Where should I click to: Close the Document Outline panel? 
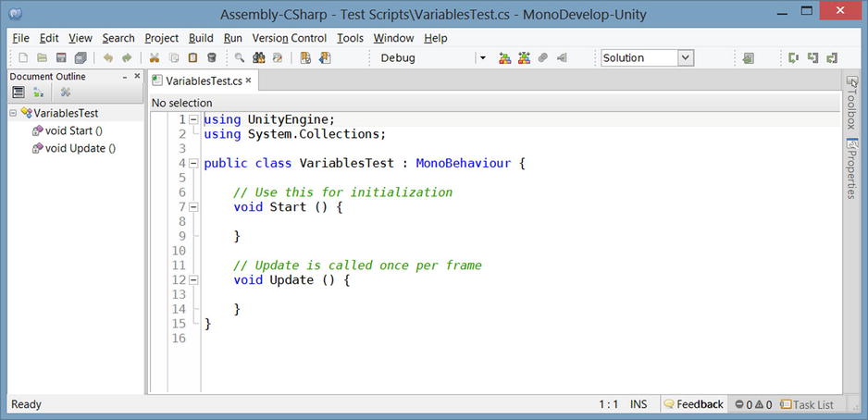(x=137, y=76)
